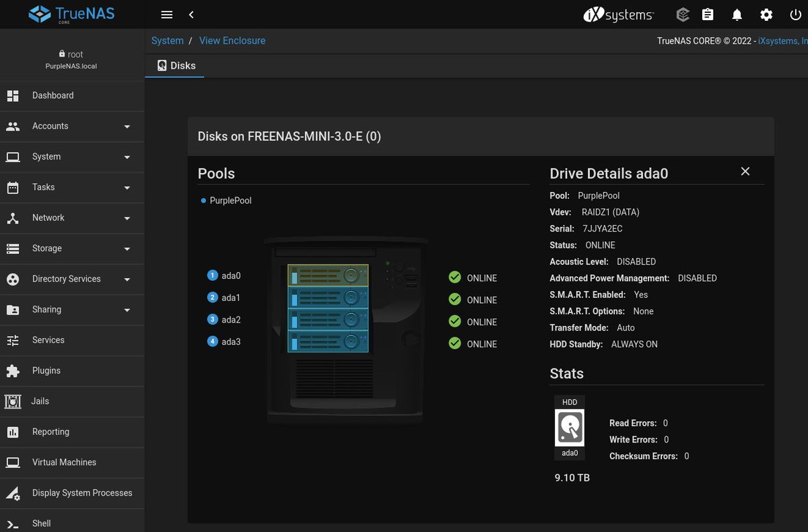Toggle the hamburger sidebar menu
The image size is (808, 532).
coord(167,15)
